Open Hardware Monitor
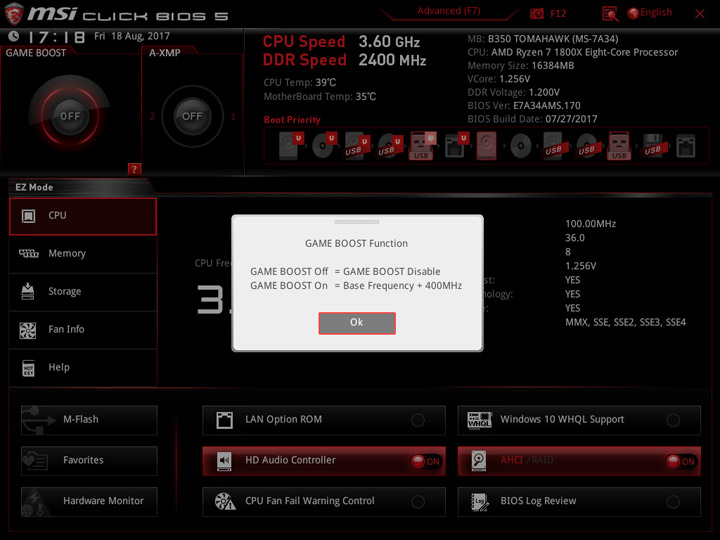This screenshot has width=720, height=540. pyautogui.click(x=89, y=501)
